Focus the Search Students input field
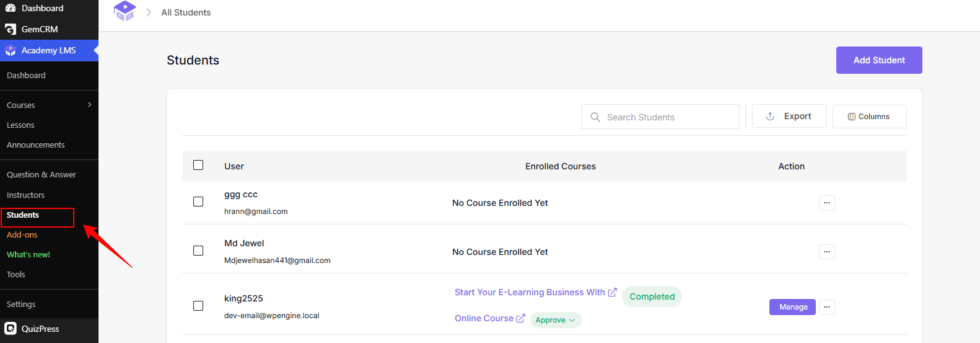Image resolution: width=980 pixels, height=343 pixels. (660, 117)
